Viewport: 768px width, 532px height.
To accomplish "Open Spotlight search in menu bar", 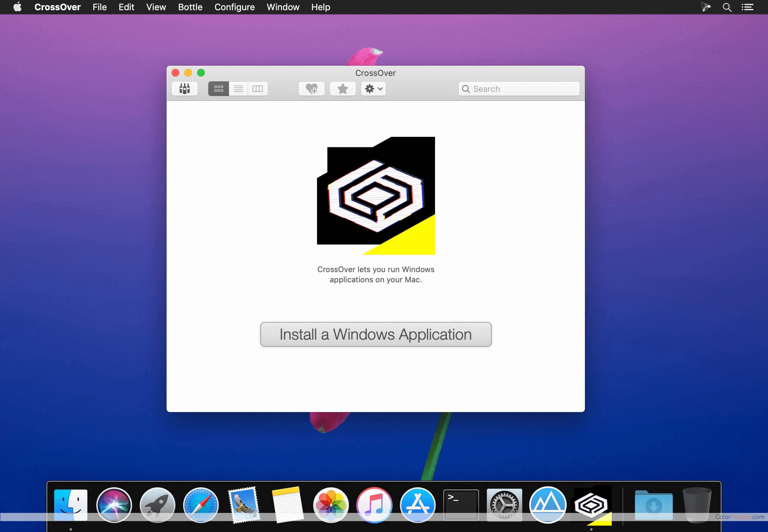I will click(727, 7).
